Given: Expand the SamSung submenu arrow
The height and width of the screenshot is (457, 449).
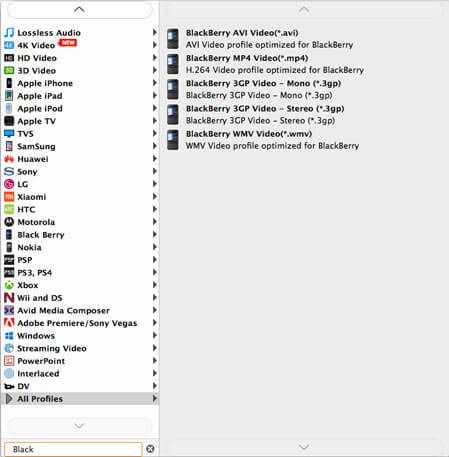Looking at the screenshot, I should pos(155,146).
